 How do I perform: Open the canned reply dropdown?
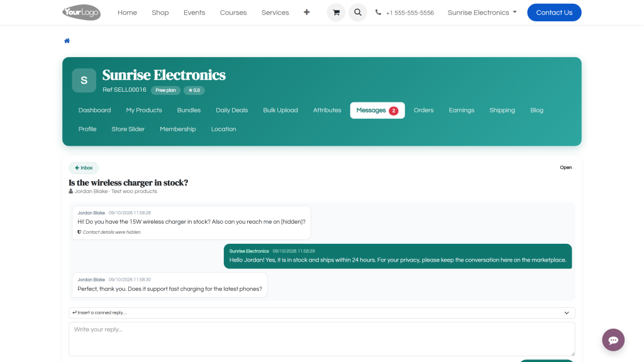[x=321, y=313]
